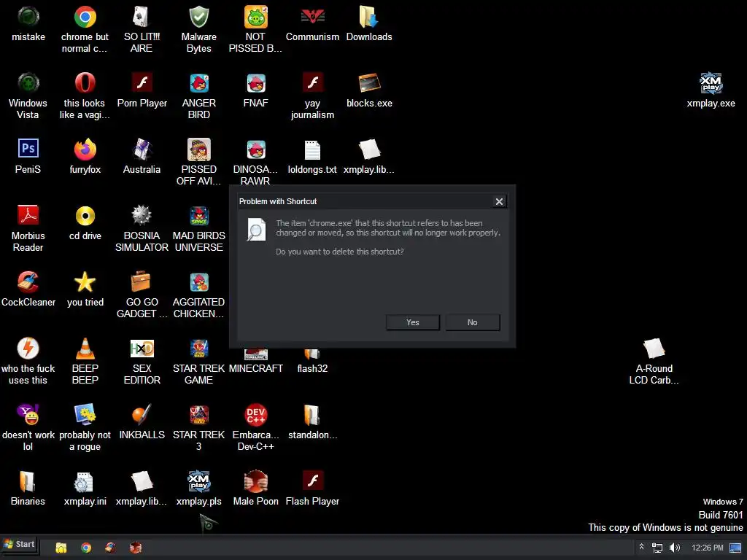Select 'A-Round LCD Carb...' file icon

click(654, 361)
